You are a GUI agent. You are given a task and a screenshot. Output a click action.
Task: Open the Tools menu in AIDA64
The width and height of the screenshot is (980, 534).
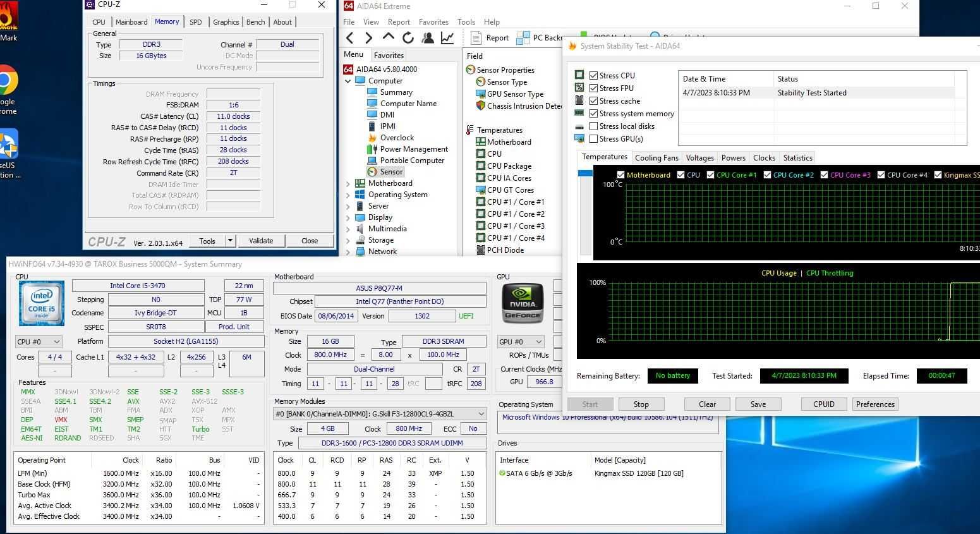click(466, 21)
